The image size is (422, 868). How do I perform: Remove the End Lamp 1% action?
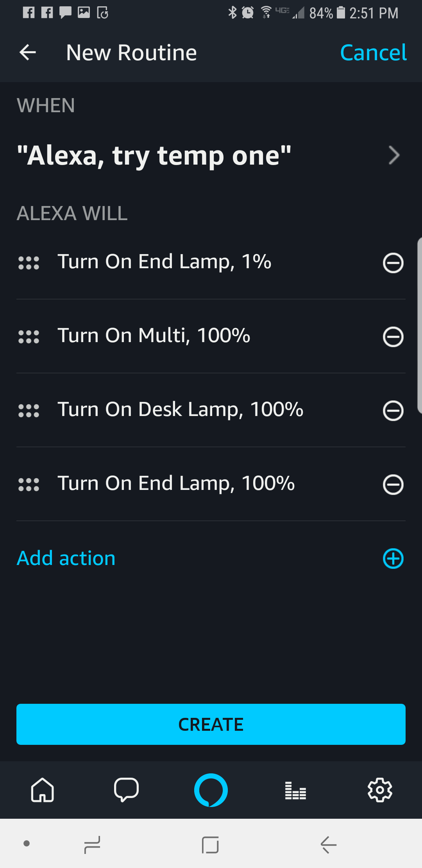tap(393, 263)
